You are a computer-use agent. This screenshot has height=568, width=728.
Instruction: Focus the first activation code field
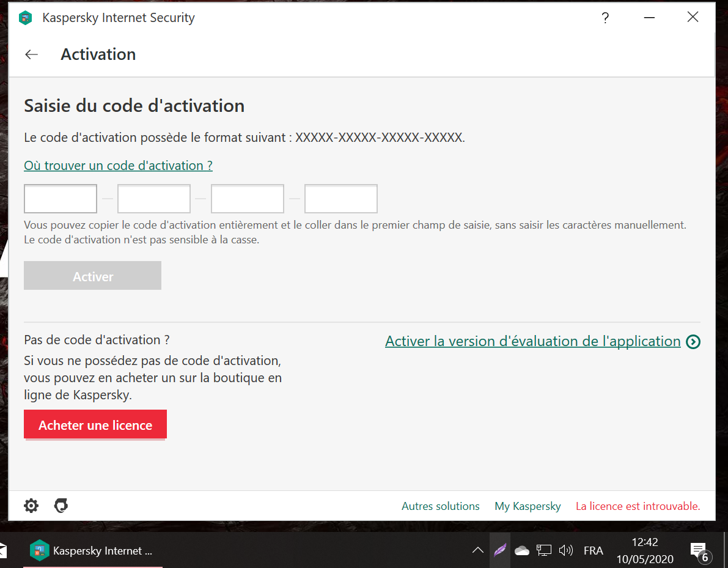61,199
